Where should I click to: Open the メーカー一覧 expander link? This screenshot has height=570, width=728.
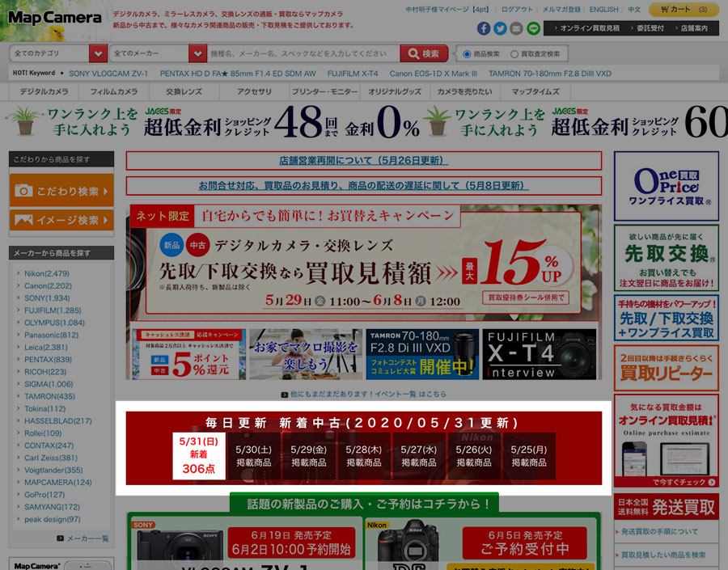[83, 538]
